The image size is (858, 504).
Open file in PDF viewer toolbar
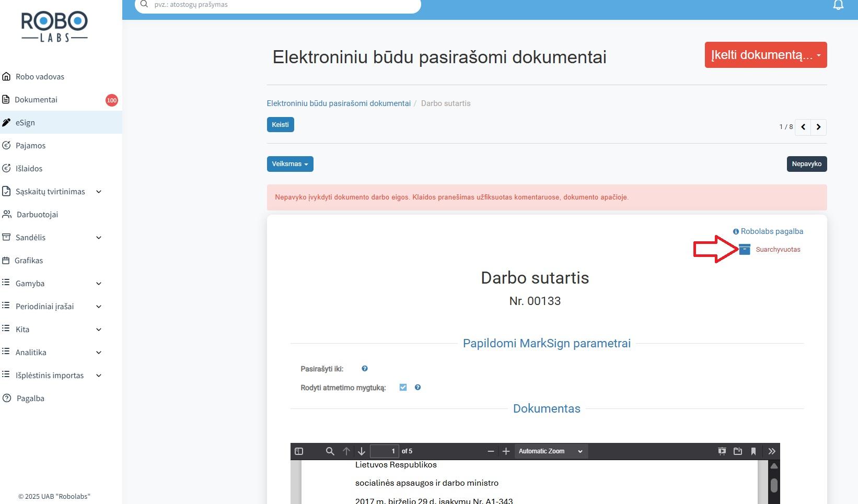tap(738, 451)
